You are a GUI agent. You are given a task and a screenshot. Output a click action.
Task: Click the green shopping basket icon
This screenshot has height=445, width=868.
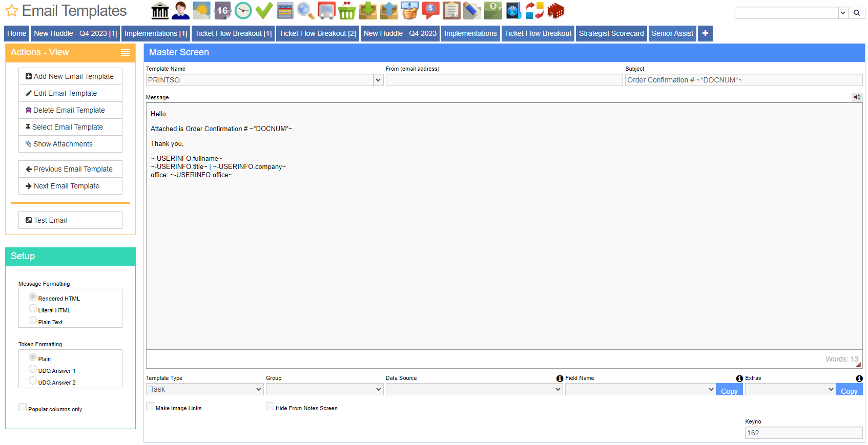pyautogui.click(x=347, y=10)
